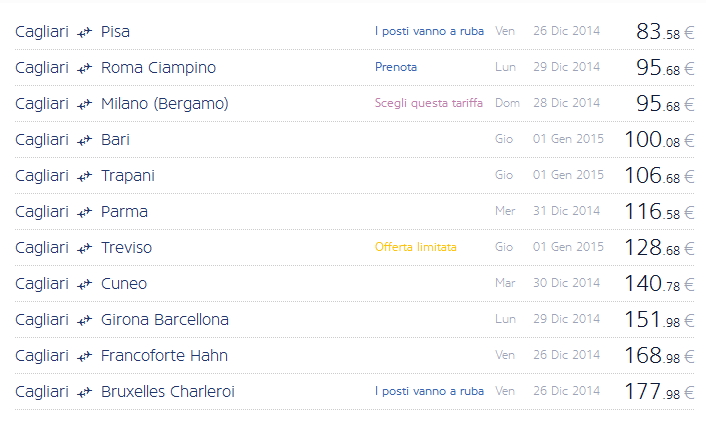Click the plane icon next to Milano (Bergamo)
This screenshot has height=421, width=706.
85,105
